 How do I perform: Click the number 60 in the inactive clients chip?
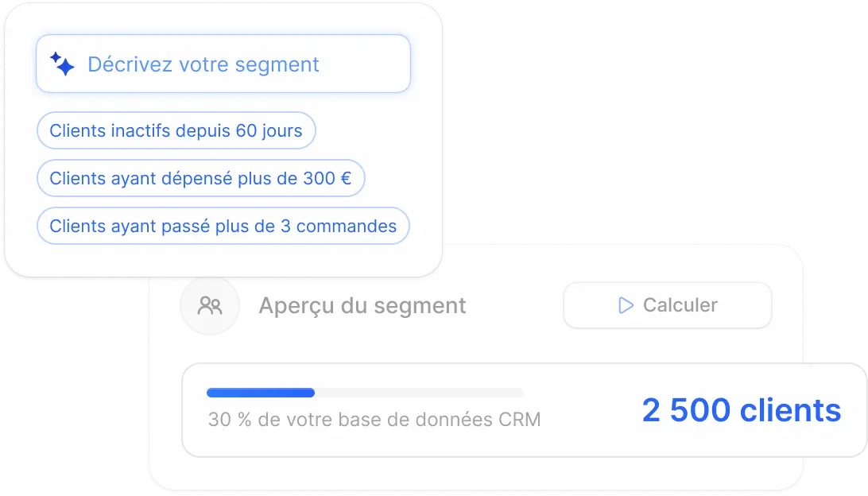click(246, 130)
